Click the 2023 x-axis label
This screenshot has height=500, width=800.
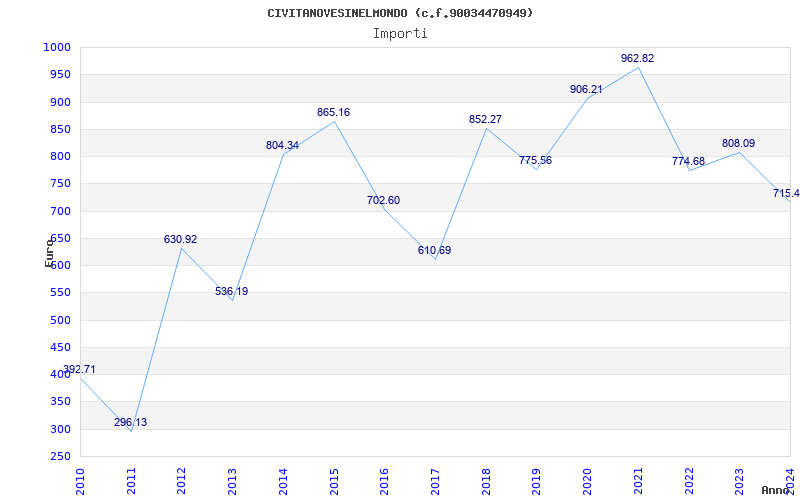740,482
